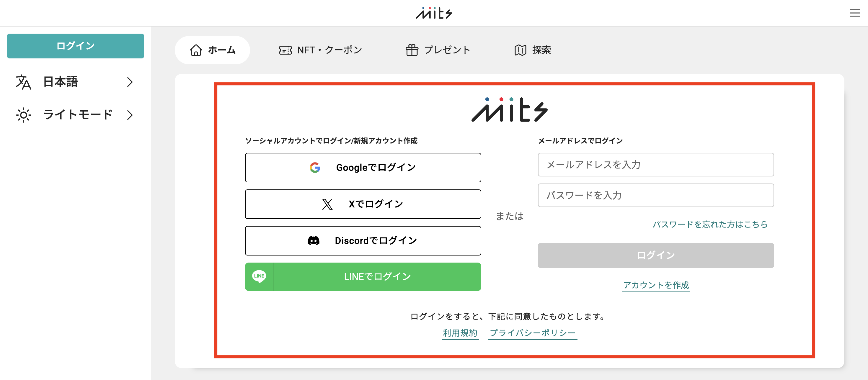This screenshot has height=380, width=868.
Task: Click the X logo icon
Action: [327, 204]
